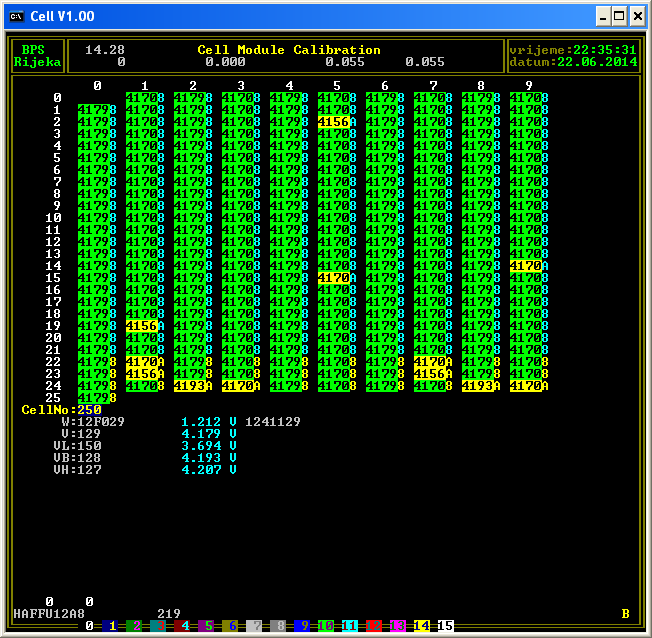
Task: Select the white color swatch numbered 15
Action: [446, 626]
